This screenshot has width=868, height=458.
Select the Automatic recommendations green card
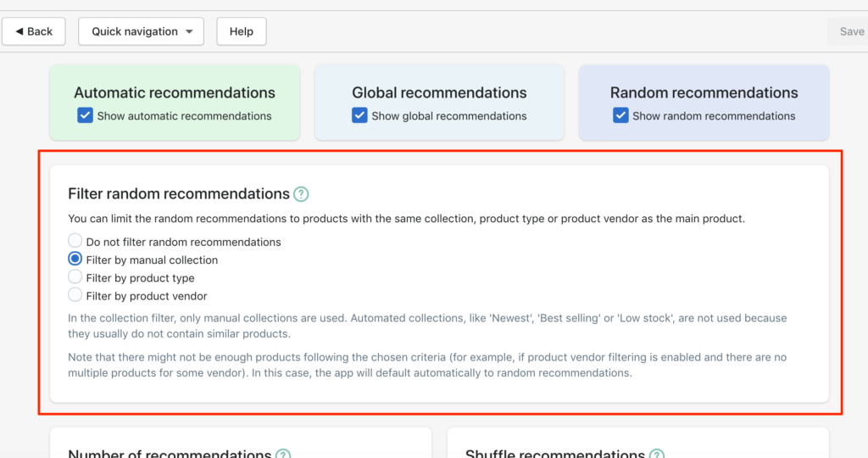[175, 103]
